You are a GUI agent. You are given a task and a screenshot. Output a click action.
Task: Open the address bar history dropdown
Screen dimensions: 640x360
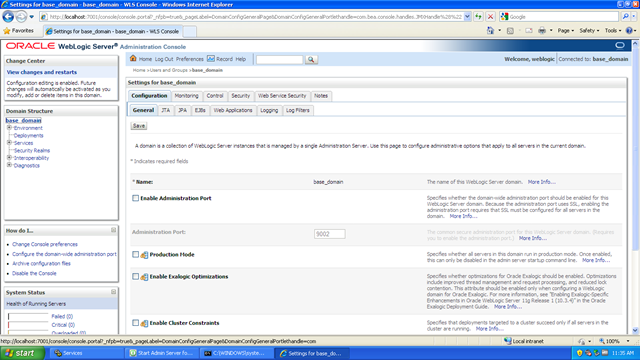(467, 17)
